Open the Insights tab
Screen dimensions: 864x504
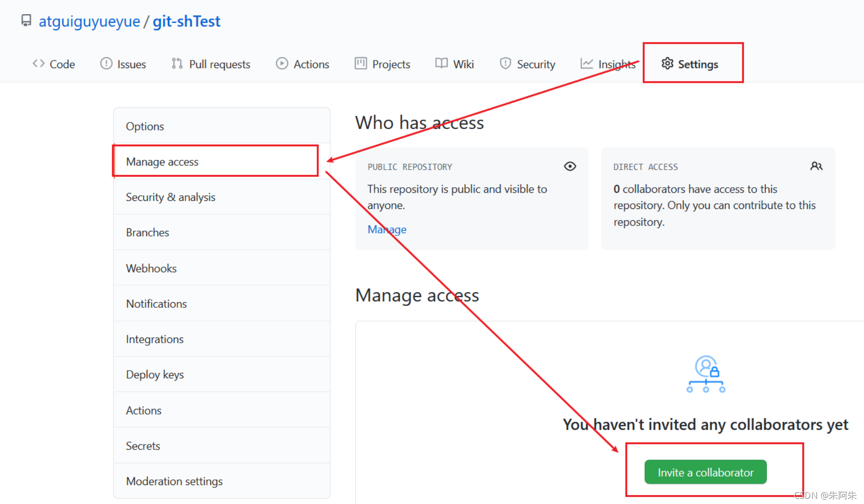(x=608, y=64)
